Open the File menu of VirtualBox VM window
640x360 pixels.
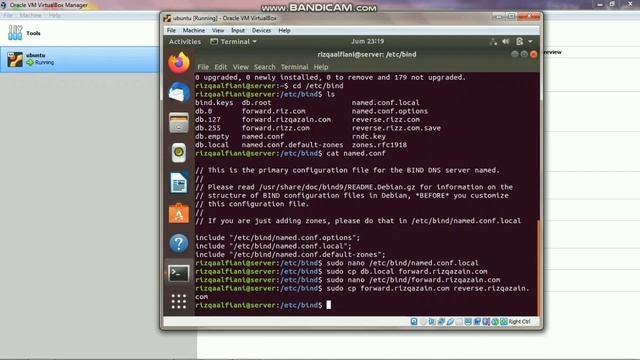coord(171,31)
